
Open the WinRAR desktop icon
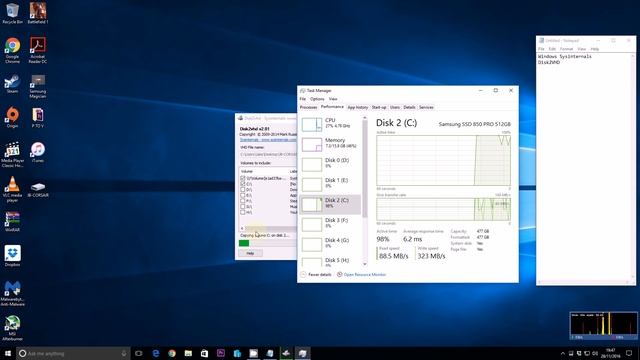coord(12,221)
